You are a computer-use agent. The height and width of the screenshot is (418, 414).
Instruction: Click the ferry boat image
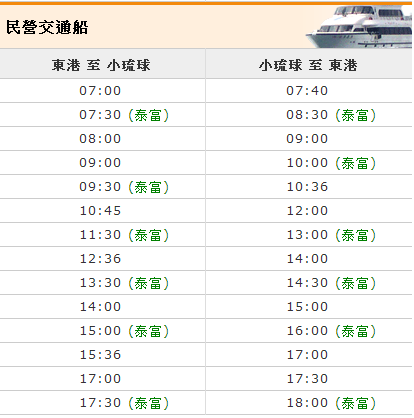pos(359,27)
